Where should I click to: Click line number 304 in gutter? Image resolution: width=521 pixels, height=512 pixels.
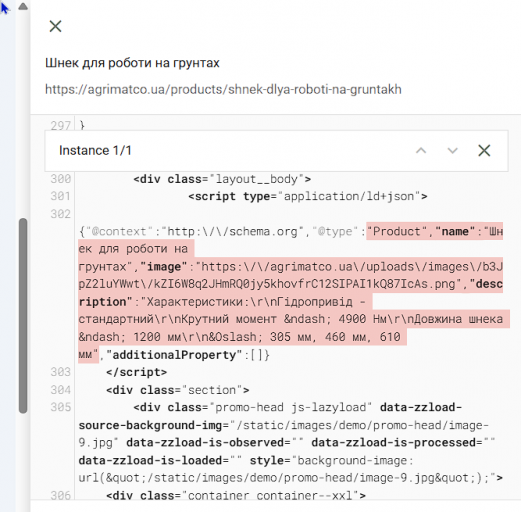(61, 390)
